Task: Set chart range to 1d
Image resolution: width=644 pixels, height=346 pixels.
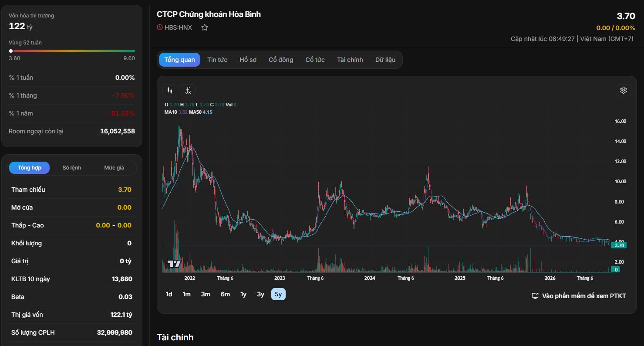Action: 169,295
